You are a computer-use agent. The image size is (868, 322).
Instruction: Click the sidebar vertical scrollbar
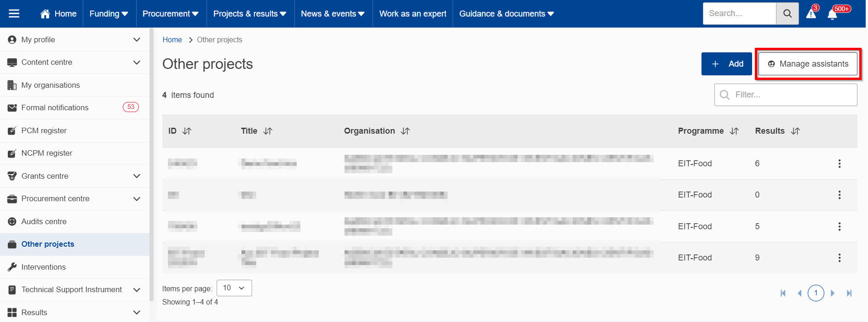(x=151, y=164)
